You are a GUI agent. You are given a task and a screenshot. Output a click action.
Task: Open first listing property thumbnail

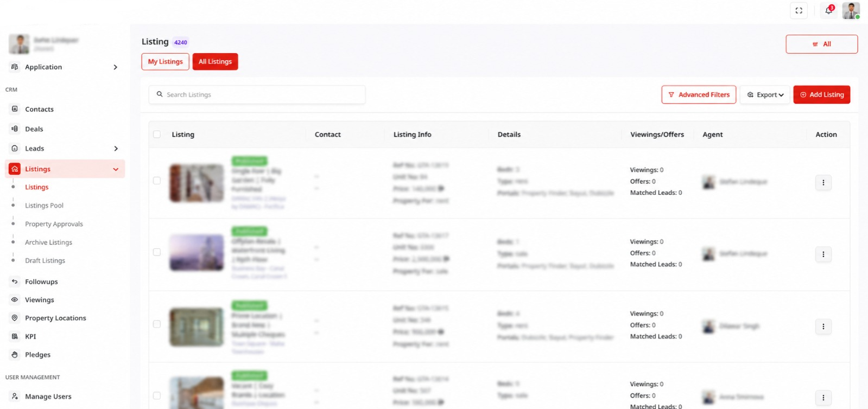click(197, 183)
